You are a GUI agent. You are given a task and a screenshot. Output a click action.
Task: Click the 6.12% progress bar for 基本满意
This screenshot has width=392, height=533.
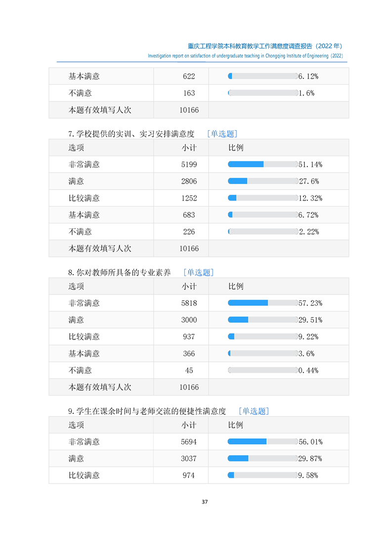262,76
